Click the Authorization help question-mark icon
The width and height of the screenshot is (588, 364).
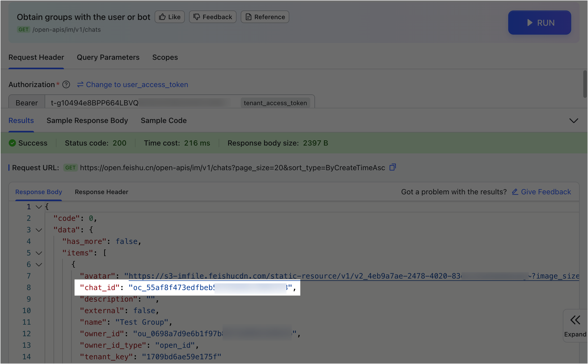coord(66,84)
